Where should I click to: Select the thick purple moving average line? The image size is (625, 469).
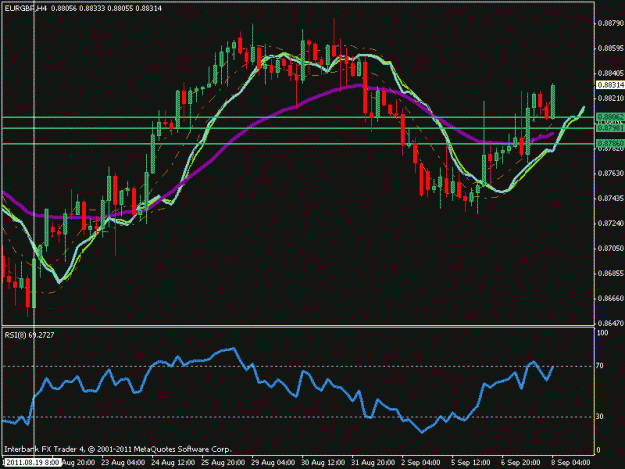[x=279, y=113]
